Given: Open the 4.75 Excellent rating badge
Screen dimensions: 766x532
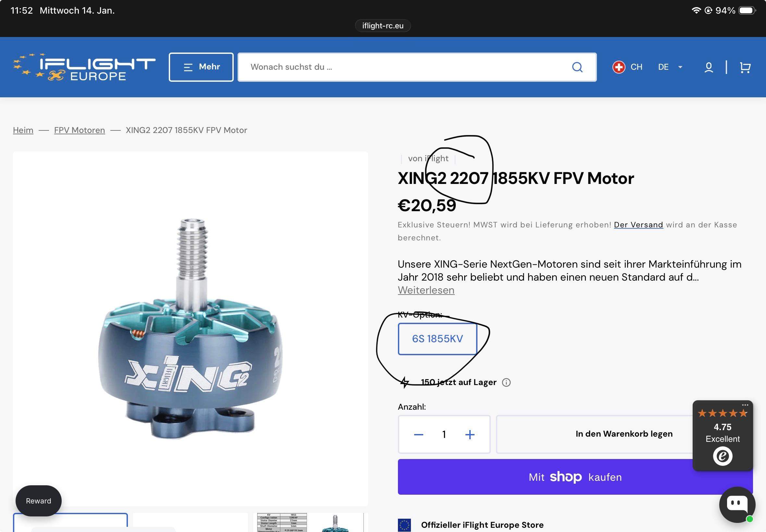Looking at the screenshot, I should [723, 436].
